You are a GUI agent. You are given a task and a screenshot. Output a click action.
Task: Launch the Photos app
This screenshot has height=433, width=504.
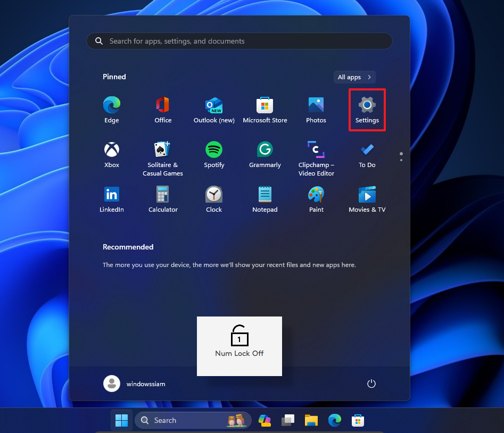(x=316, y=110)
